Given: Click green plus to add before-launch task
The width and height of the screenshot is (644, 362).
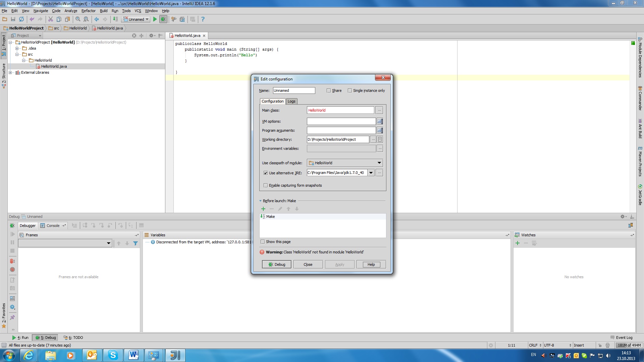Looking at the screenshot, I should click(x=263, y=209).
